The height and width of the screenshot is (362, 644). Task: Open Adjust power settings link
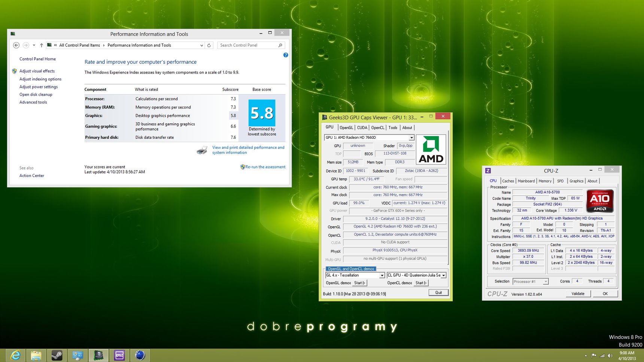click(x=39, y=87)
